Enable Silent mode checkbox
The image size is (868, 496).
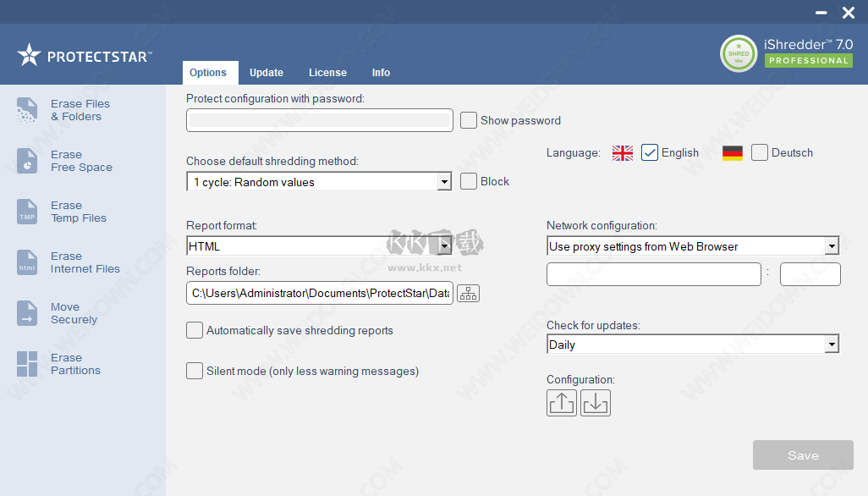[195, 371]
